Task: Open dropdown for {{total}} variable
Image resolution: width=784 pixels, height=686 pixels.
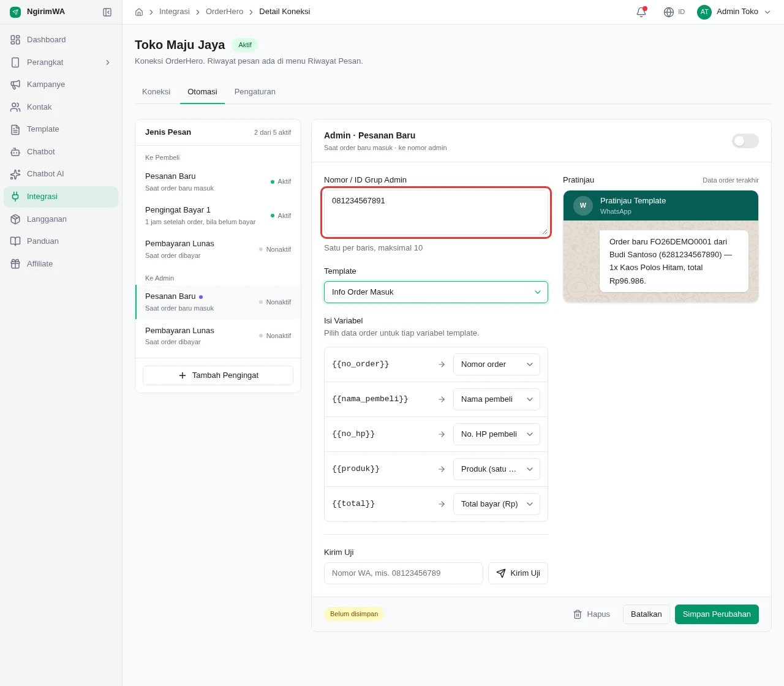Action: (497, 504)
